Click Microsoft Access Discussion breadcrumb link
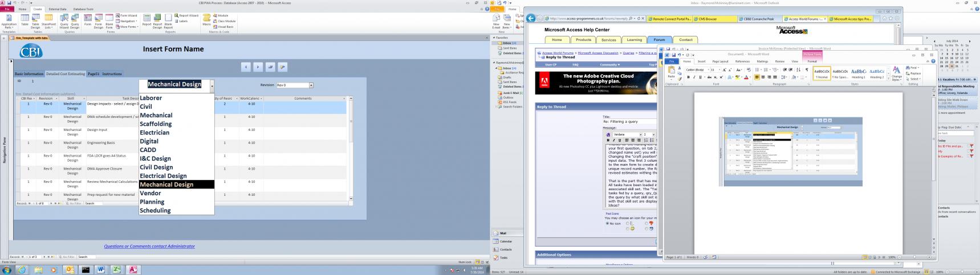Image resolution: width=980 pixels, height=275 pixels. [x=598, y=52]
